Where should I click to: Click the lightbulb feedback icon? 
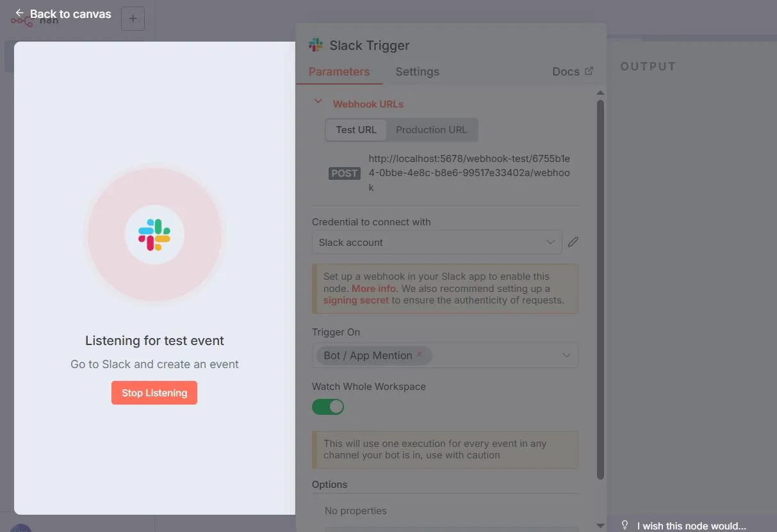coord(625,525)
